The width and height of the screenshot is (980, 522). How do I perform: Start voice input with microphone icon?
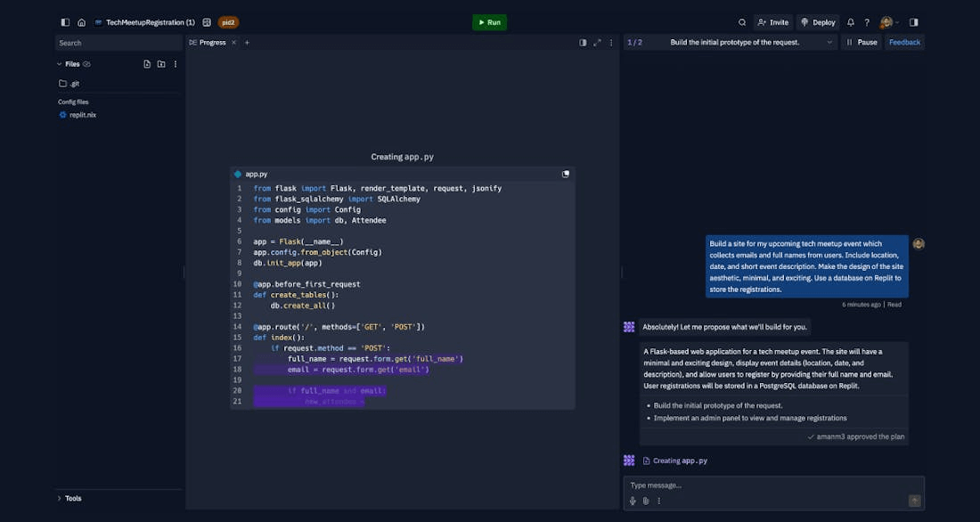633,501
